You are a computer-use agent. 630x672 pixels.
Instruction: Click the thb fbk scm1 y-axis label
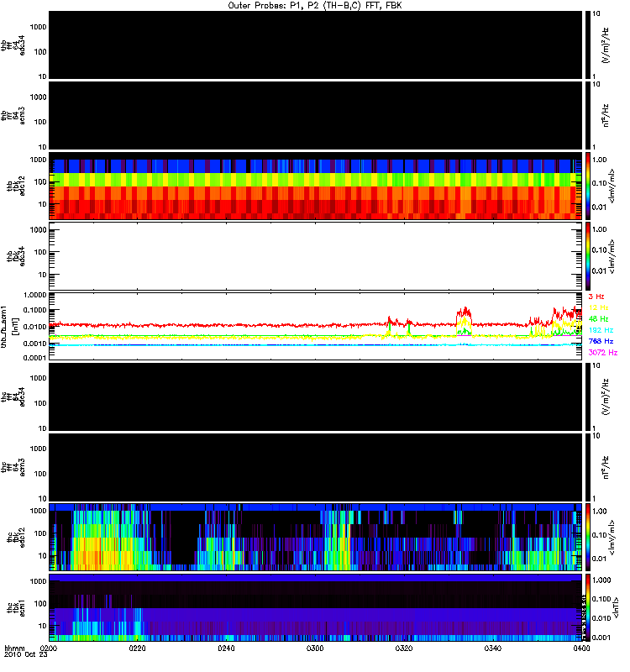click(9, 327)
